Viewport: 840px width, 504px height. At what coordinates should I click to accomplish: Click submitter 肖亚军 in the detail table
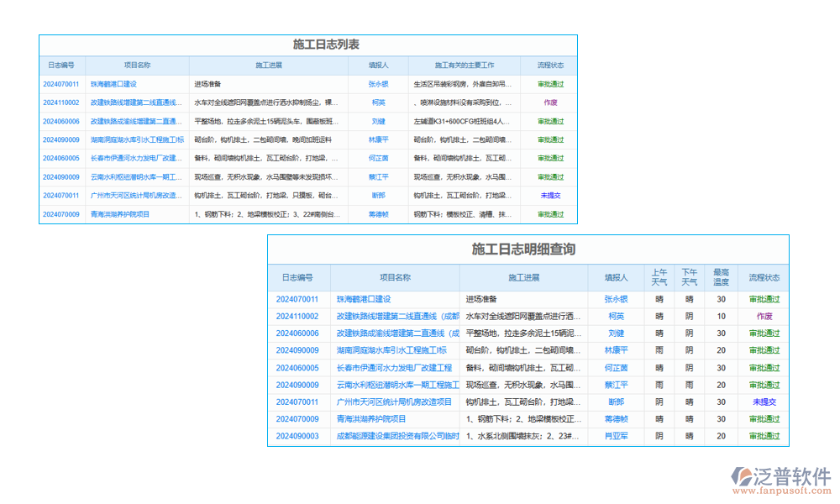click(x=616, y=436)
